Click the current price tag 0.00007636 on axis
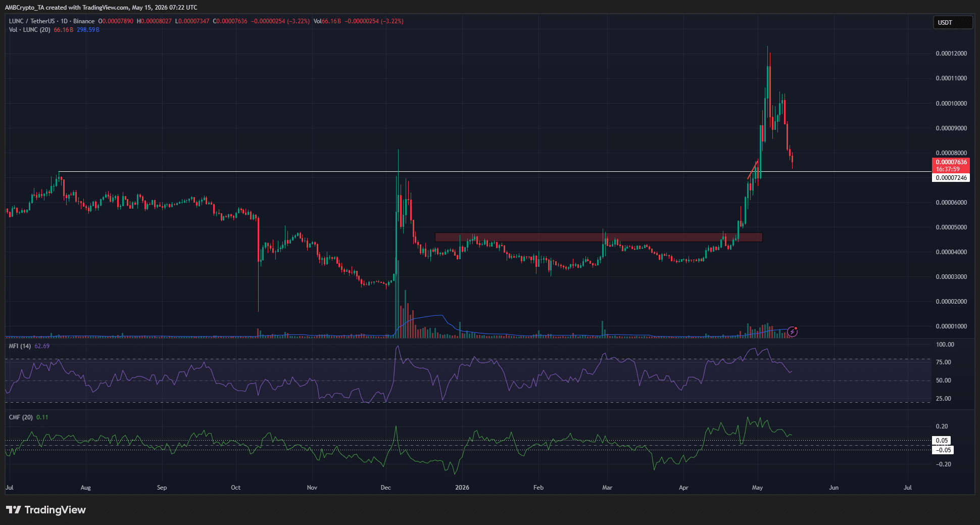 [951, 162]
